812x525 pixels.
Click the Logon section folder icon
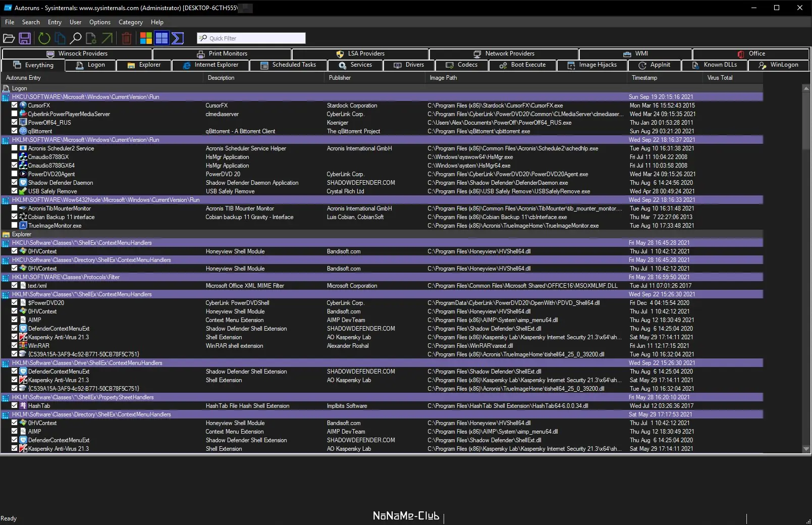[6, 88]
